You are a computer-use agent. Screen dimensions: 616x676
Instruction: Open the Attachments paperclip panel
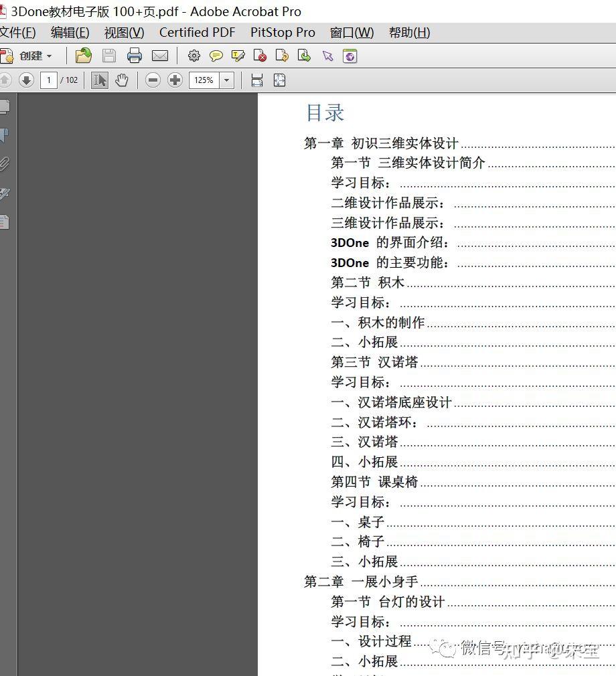(6, 163)
